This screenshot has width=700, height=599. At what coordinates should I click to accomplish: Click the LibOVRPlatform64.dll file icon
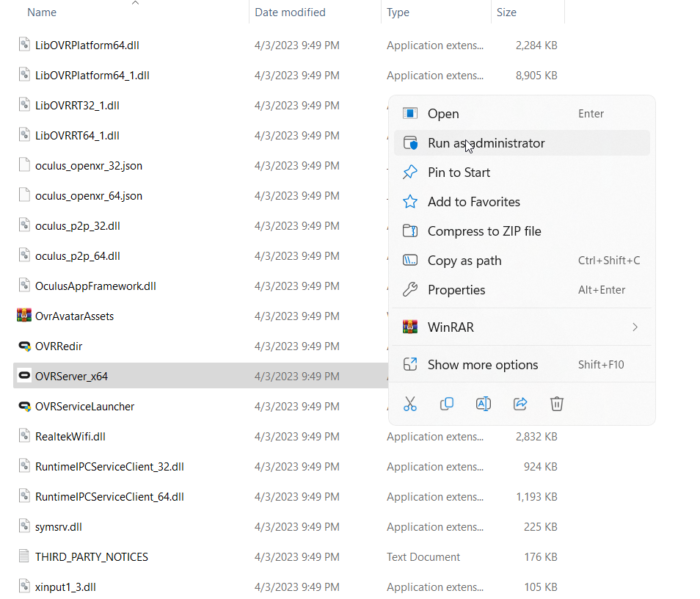point(24,45)
